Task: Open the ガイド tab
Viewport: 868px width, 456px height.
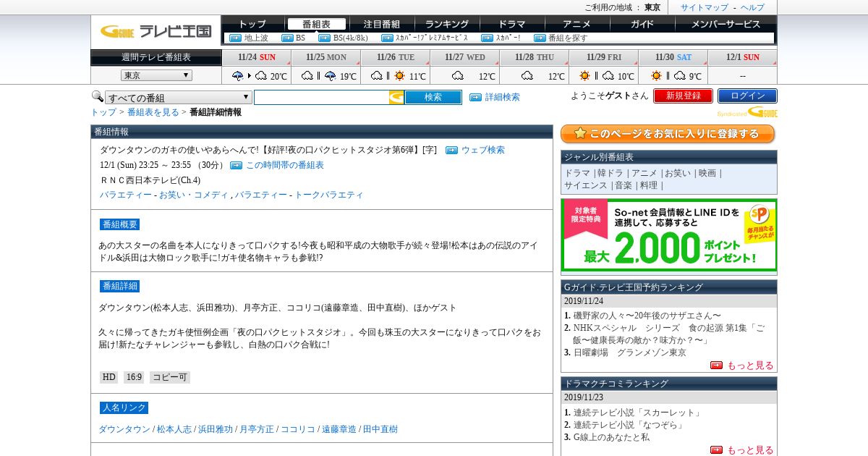Action: coord(642,24)
